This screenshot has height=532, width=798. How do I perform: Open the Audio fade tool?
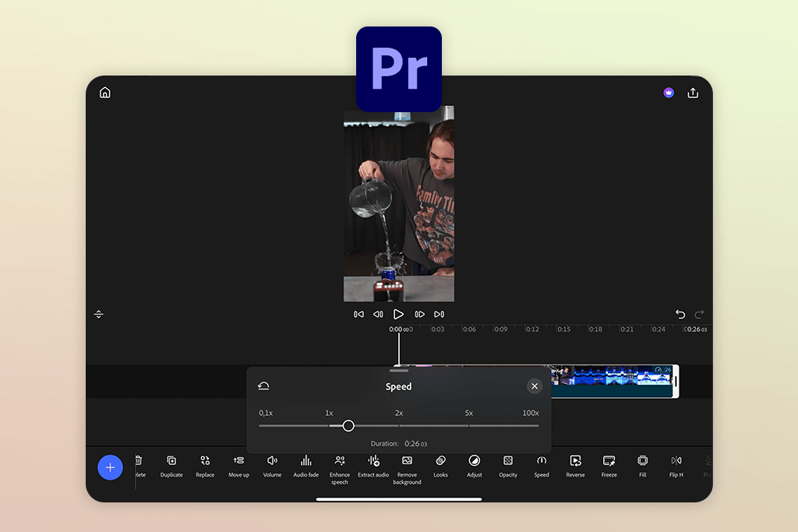(305, 467)
